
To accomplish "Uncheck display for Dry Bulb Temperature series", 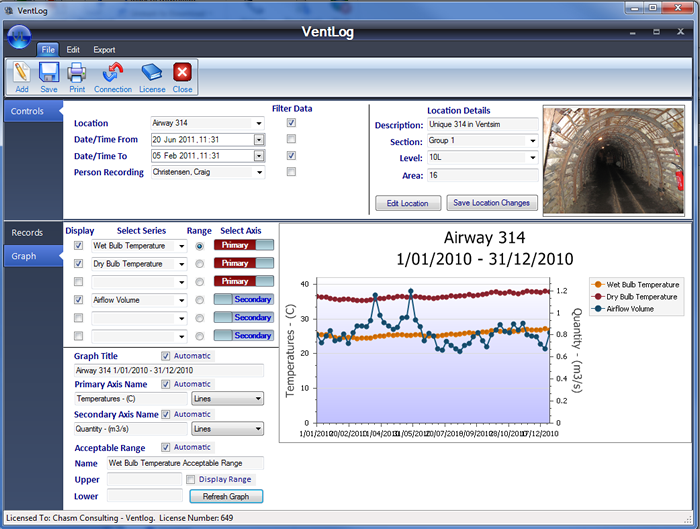I will pos(78,263).
